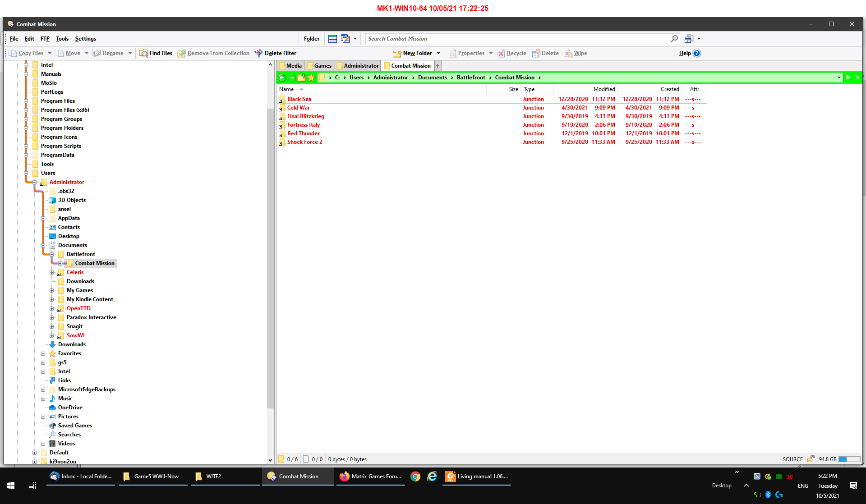Click the folder edit/format icon
The image size is (866, 504).
pyautogui.click(x=345, y=39)
